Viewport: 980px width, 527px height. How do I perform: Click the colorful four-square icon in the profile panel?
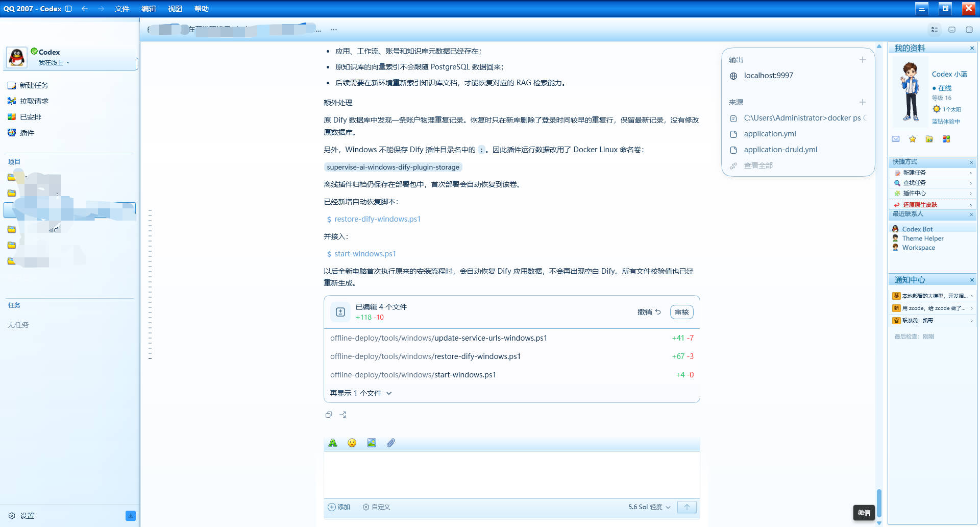pyautogui.click(x=946, y=139)
